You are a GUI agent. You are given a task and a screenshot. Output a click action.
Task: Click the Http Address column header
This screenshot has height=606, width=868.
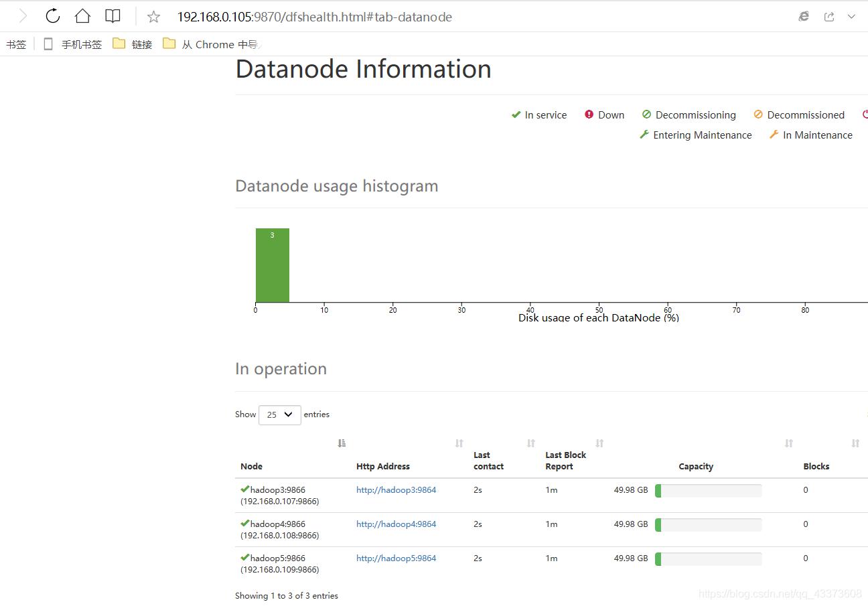pos(382,466)
